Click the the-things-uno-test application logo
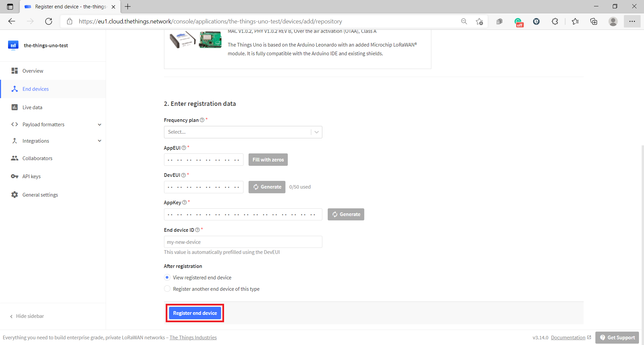 13,45
